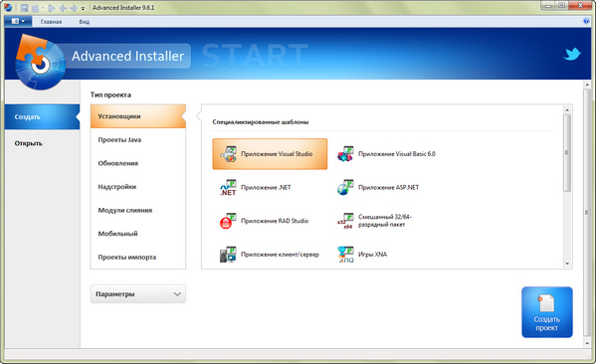Select Приложение клиент/сервер label
The height and width of the screenshot is (364, 596).
[x=280, y=255]
